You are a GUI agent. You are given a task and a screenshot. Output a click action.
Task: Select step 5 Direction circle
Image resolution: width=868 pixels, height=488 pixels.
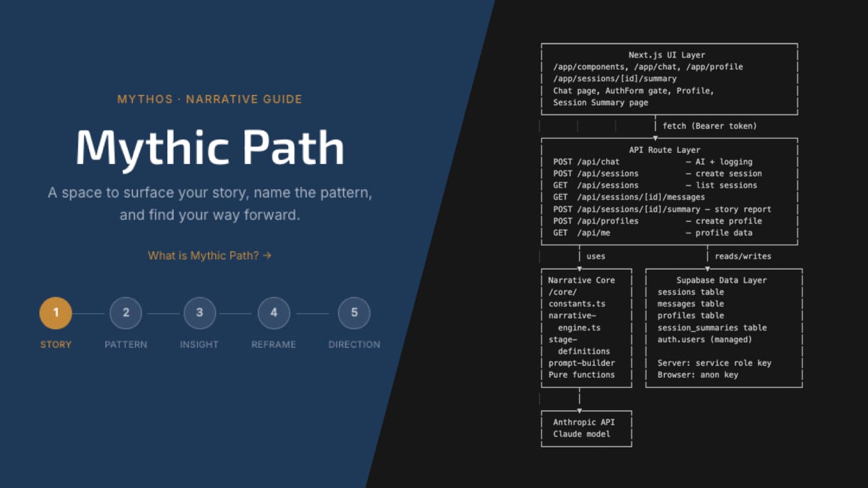pos(354,313)
